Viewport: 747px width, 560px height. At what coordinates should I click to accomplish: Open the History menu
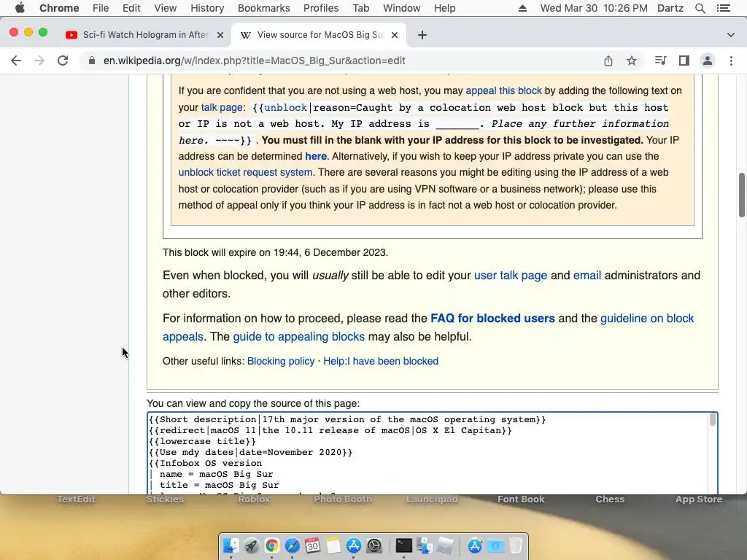[x=207, y=8]
